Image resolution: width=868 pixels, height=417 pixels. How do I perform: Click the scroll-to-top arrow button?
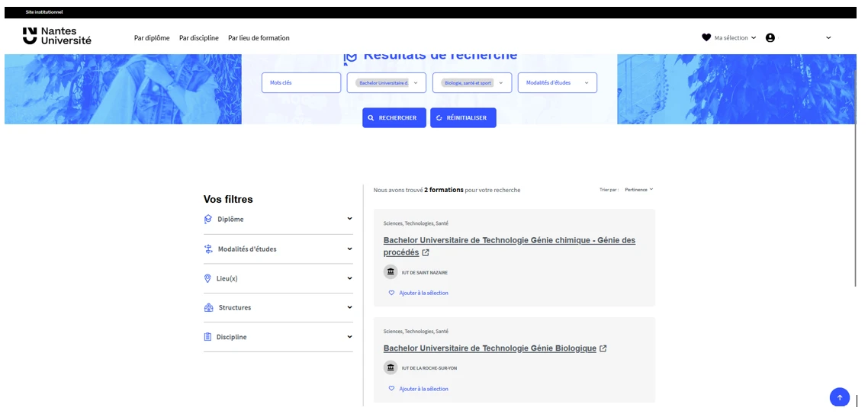click(x=839, y=397)
